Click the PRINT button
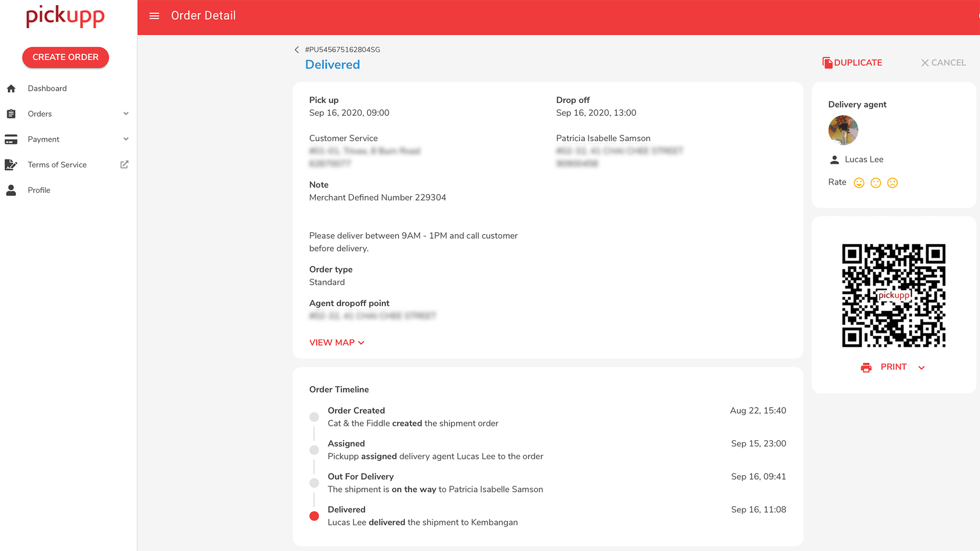This screenshot has width=980, height=551. click(x=894, y=367)
